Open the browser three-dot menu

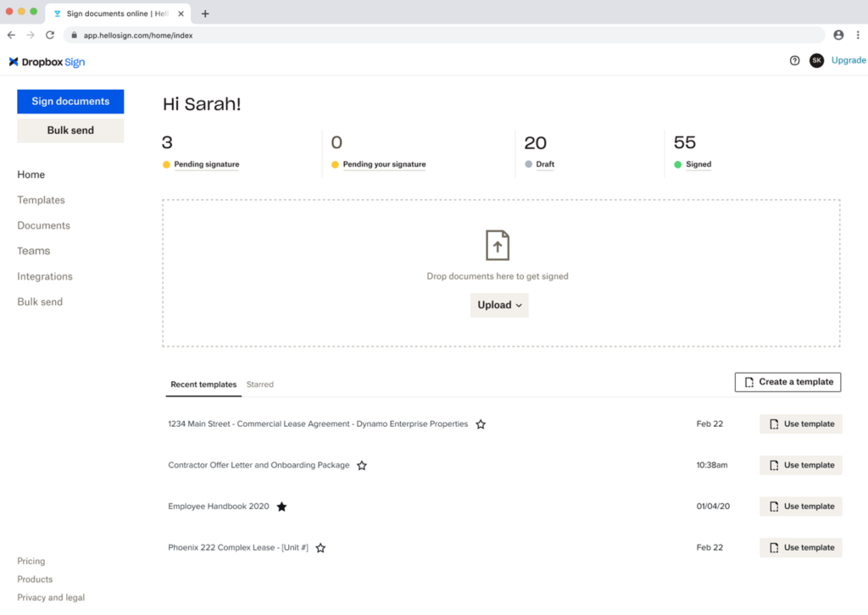858,35
